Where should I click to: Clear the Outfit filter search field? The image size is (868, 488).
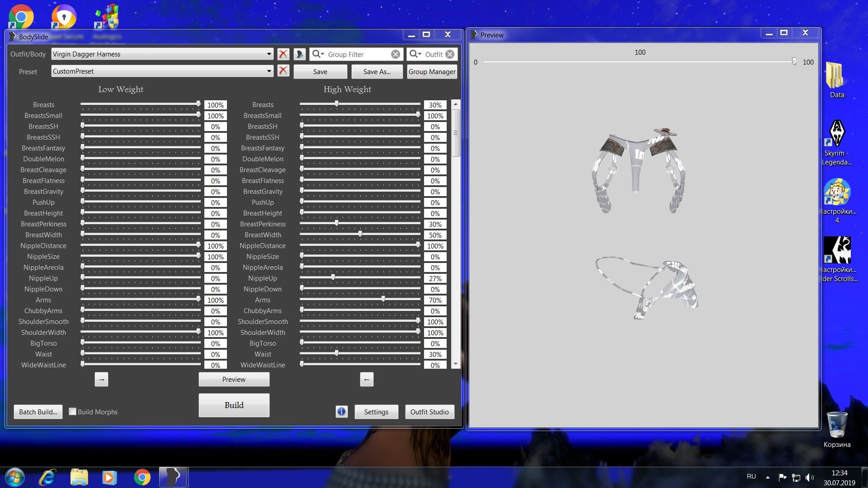coord(450,54)
